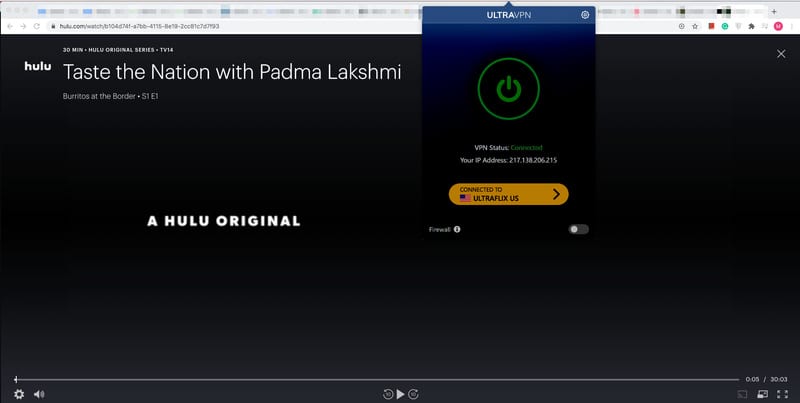Click the green VPN power button

[508, 89]
